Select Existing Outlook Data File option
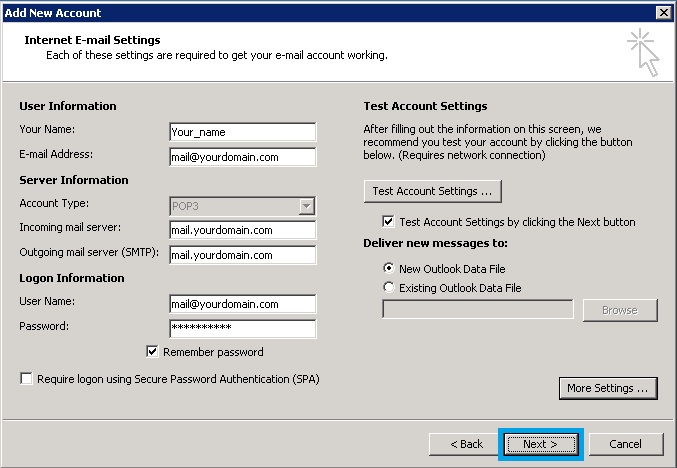The image size is (677, 468). (x=389, y=287)
